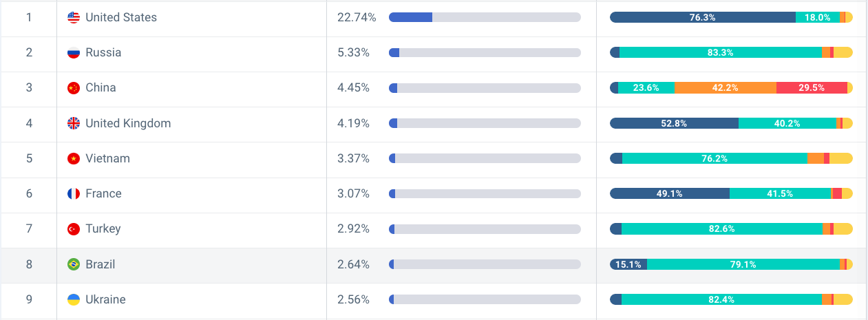Select the rank 5 cell for Vietnam
This screenshot has width=868, height=320.
(29, 158)
